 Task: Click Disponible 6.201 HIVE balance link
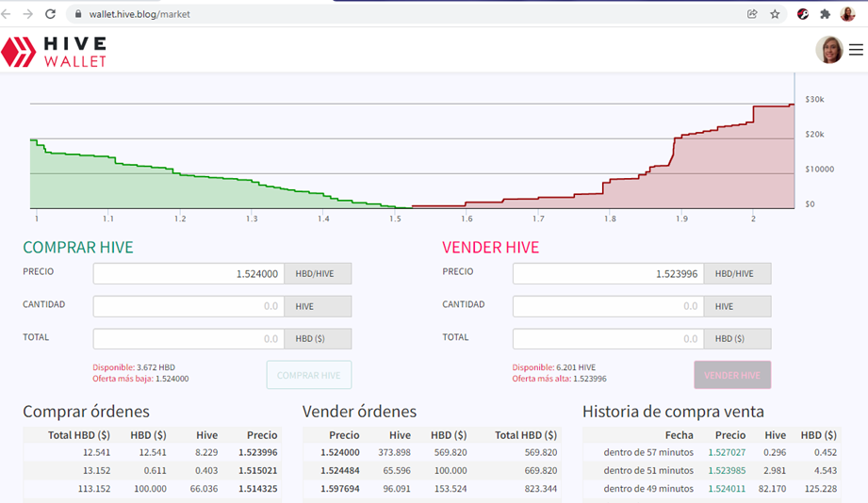coord(554,367)
